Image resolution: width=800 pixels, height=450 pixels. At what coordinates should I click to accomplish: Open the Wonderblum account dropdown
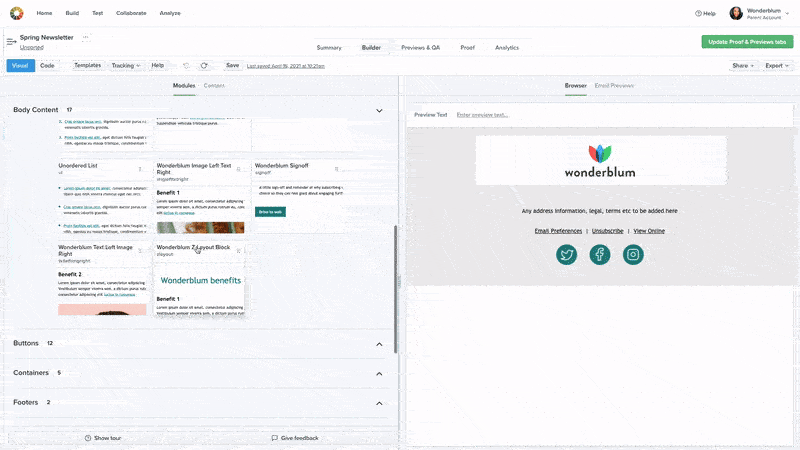788,14
